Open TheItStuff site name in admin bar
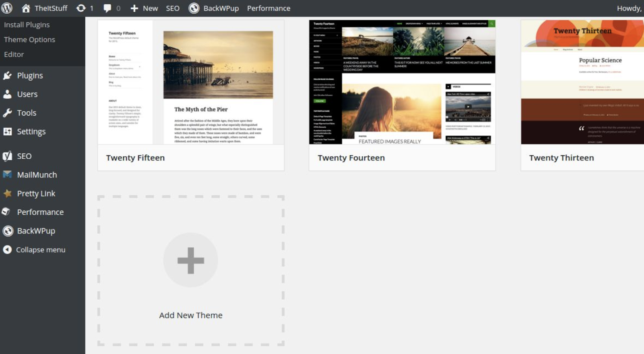The width and height of the screenshot is (644, 354). click(51, 8)
